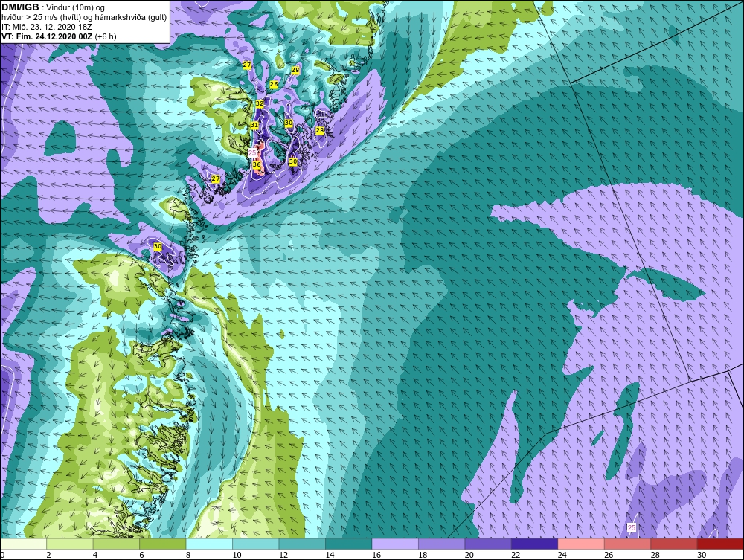Pick the 28–30 m/s red scale swatch
This screenshot has width=744, height=560.
click(x=674, y=544)
